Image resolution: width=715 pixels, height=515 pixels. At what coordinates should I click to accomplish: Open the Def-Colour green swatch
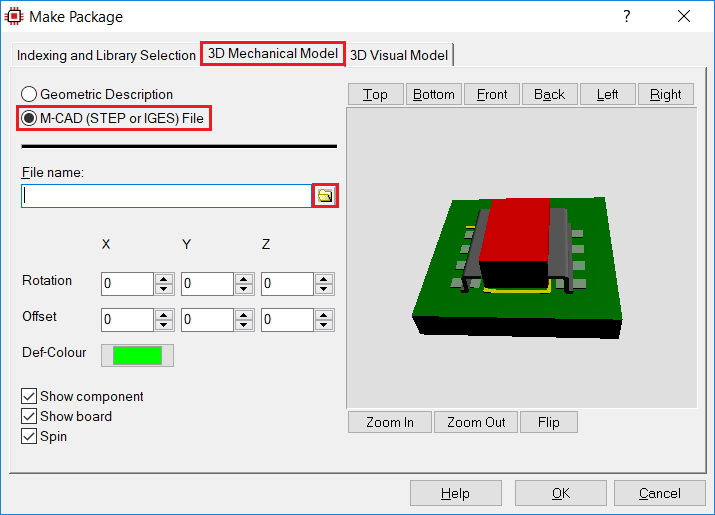[137, 355]
